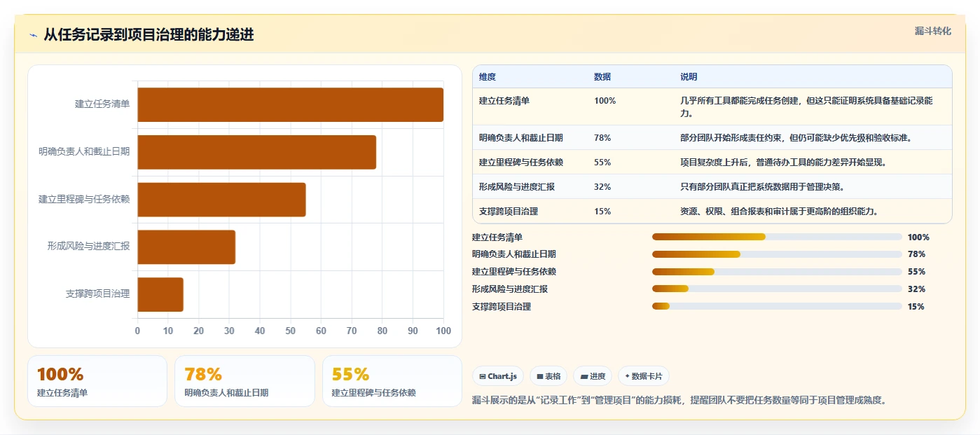Click the 32% value beside progress bars
Image resolution: width=980 pixels, height=435 pixels.
pyautogui.click(x=916, y=289)
